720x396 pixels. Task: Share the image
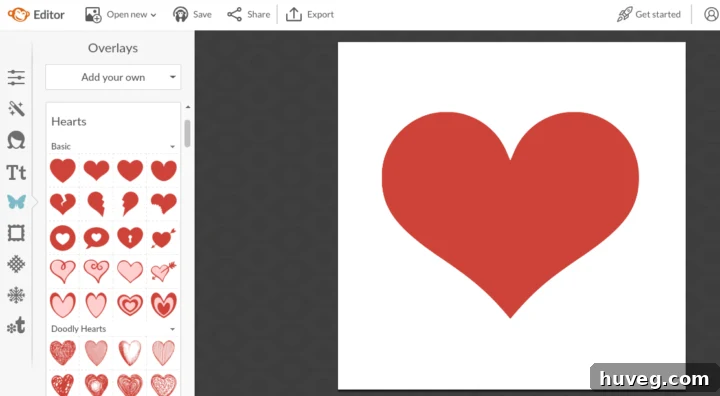(x=248, y=15)
